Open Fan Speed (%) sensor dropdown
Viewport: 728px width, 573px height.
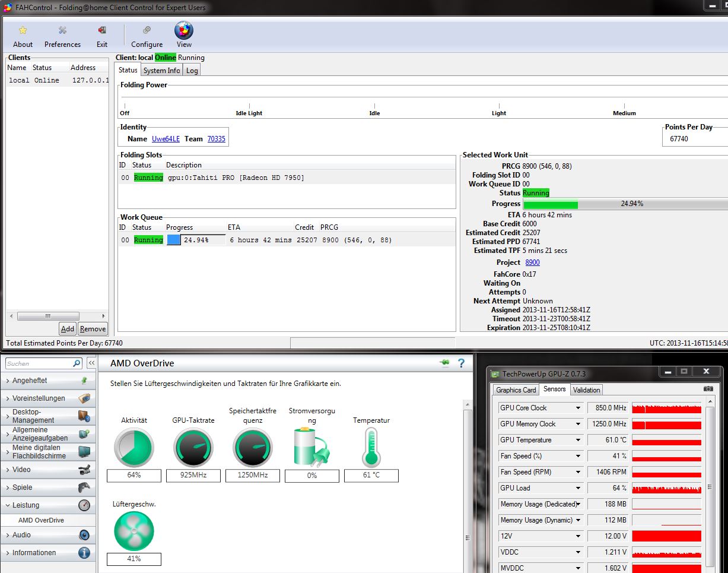point(578,456)
